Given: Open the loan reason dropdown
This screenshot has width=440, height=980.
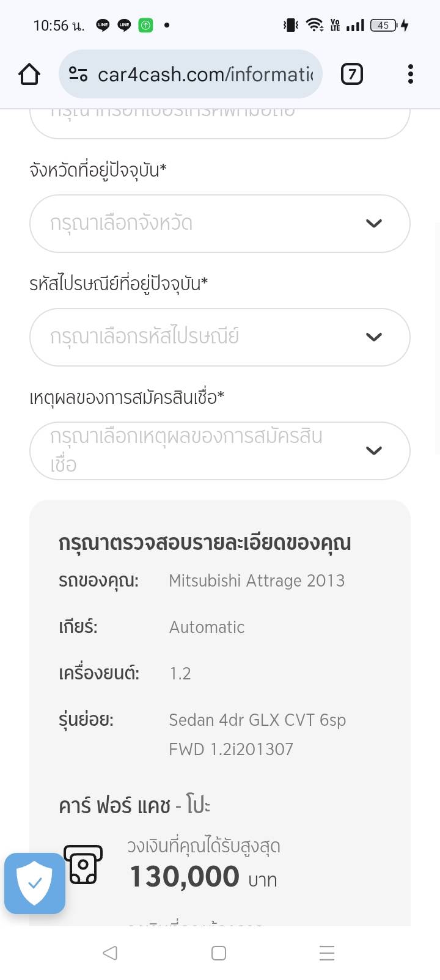Looking at the screenshot, I should 202,451.
